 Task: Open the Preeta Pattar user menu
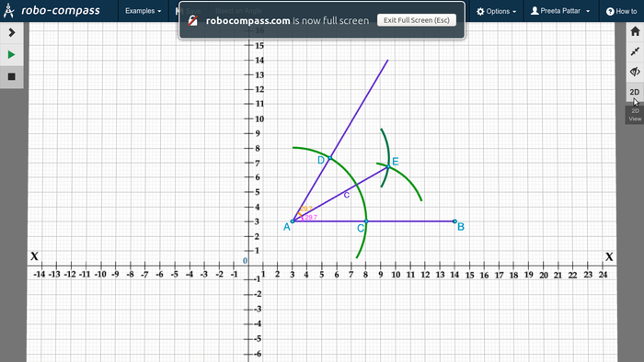[560, 11]
